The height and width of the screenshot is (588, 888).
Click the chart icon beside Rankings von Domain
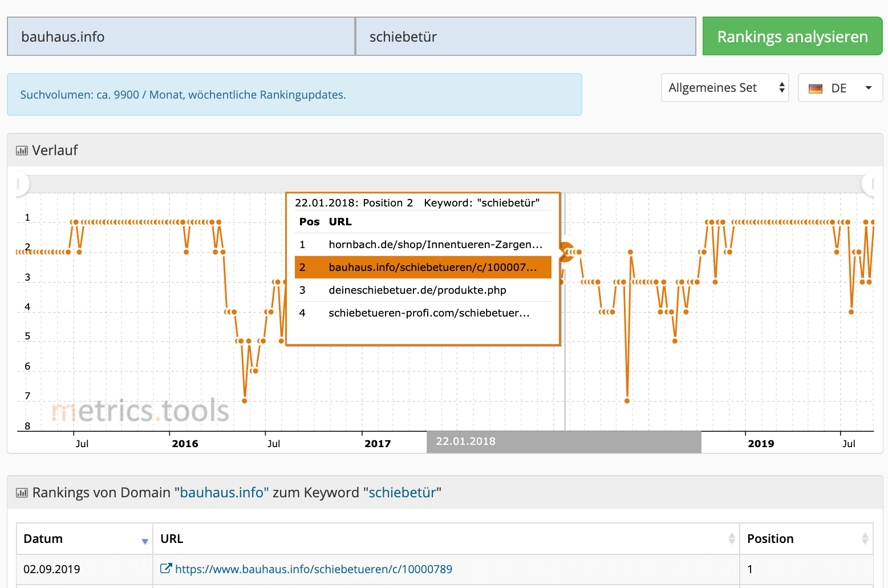[22, 493]
